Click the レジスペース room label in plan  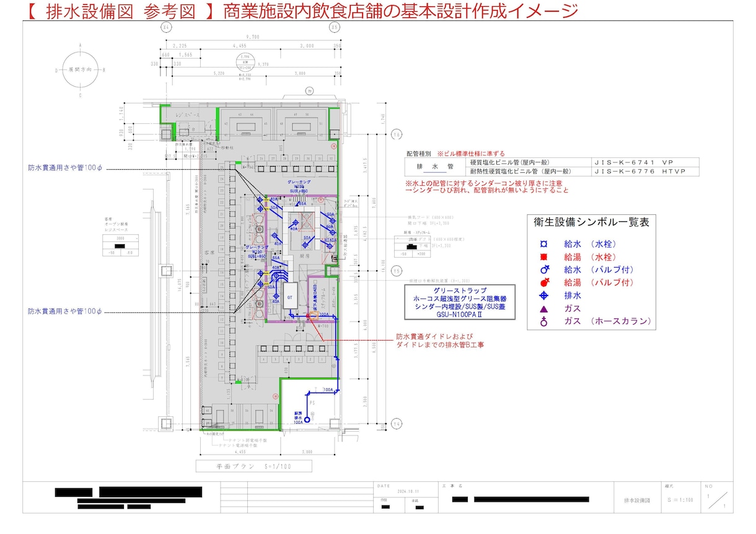(x=188, y=116)
